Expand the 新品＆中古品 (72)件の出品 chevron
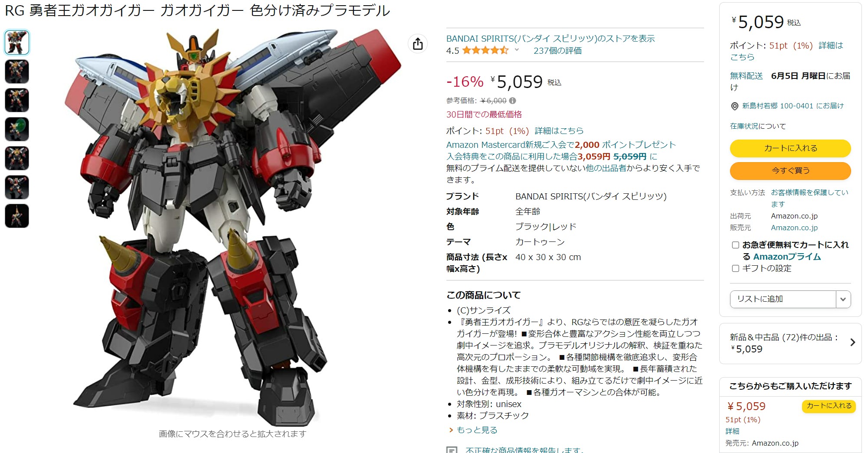Screen dimensions: 868x453 [852, 342]
